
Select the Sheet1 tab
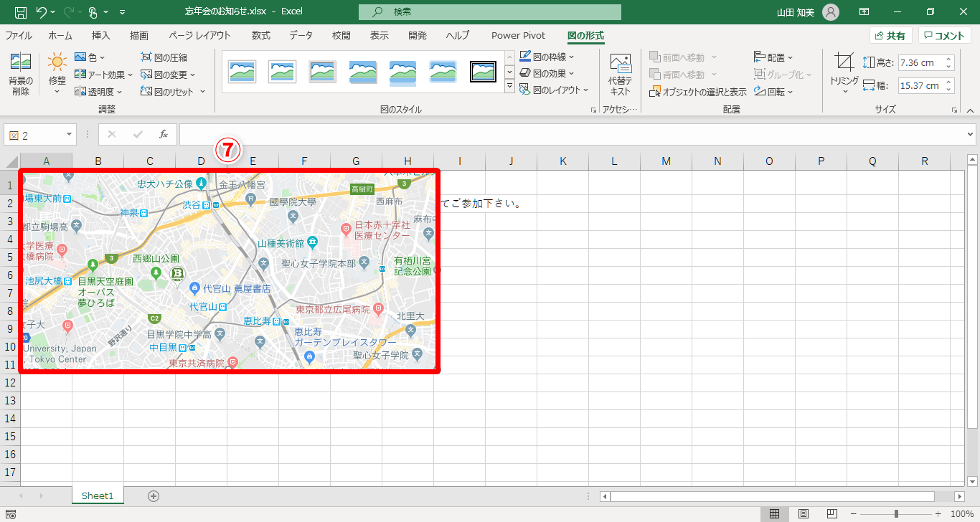click(98, 495)
